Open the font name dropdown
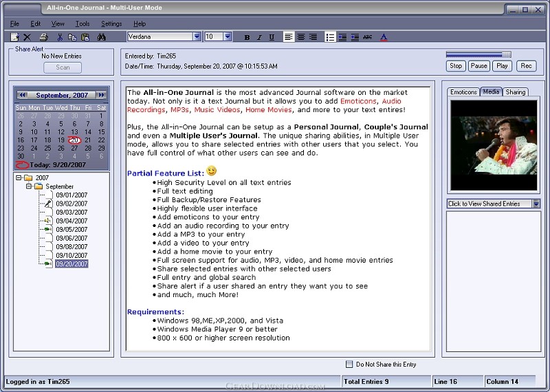This screenshot has height=392, width=550. coord(197,36)
